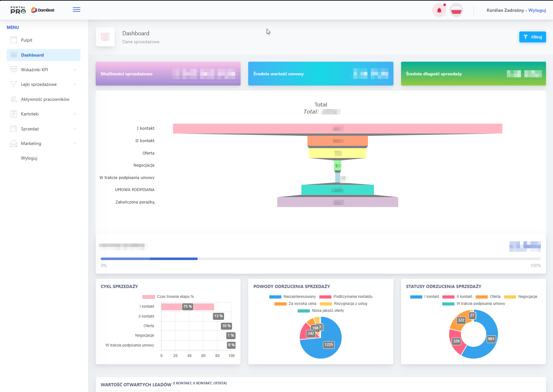Click the DomBest logo

click(x=42, y=10)
